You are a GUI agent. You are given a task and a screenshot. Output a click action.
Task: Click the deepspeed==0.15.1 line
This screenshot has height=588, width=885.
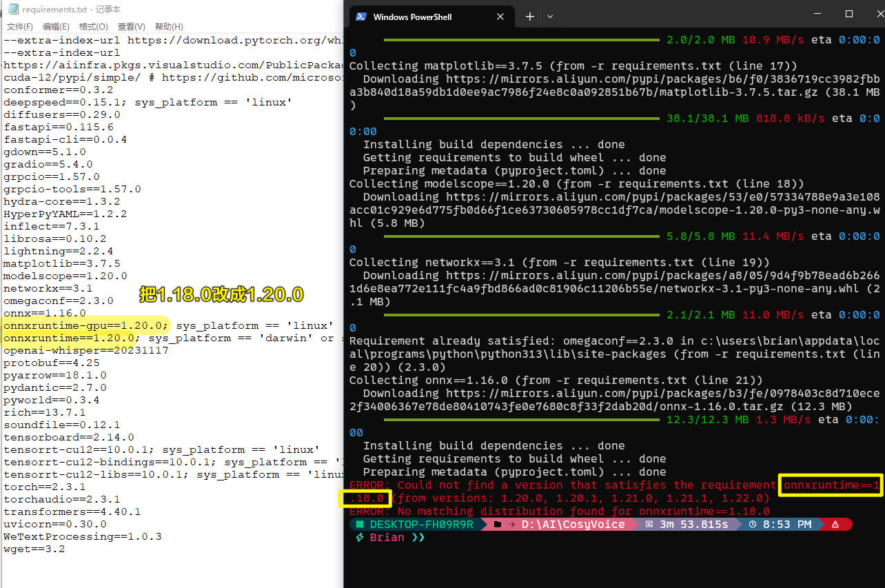tap(148, 102)
